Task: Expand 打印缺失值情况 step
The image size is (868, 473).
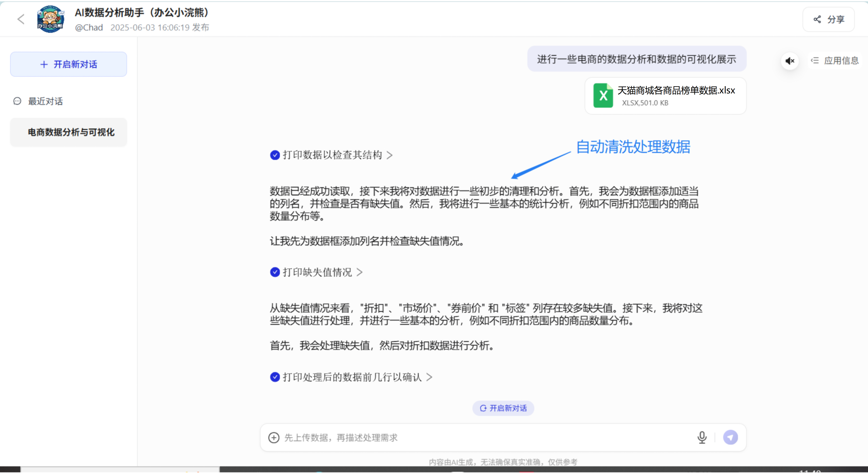Action: coord(317,272)
